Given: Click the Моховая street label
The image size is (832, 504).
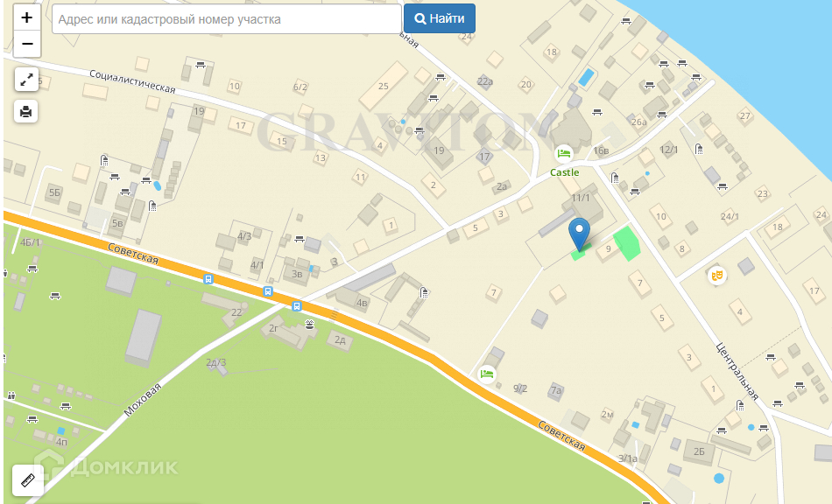Looking at the screenshot, I should click(x=142, y=400).
